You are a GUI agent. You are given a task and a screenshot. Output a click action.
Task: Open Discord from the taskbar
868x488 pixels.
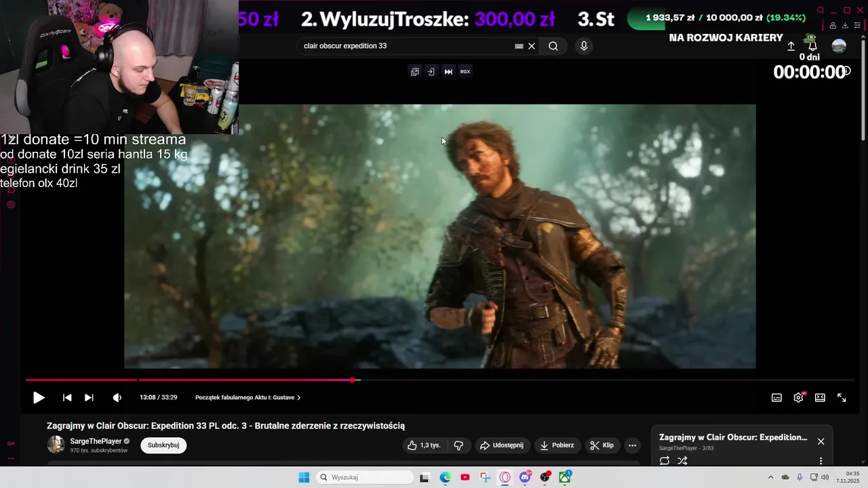click(x=525, y=477)
